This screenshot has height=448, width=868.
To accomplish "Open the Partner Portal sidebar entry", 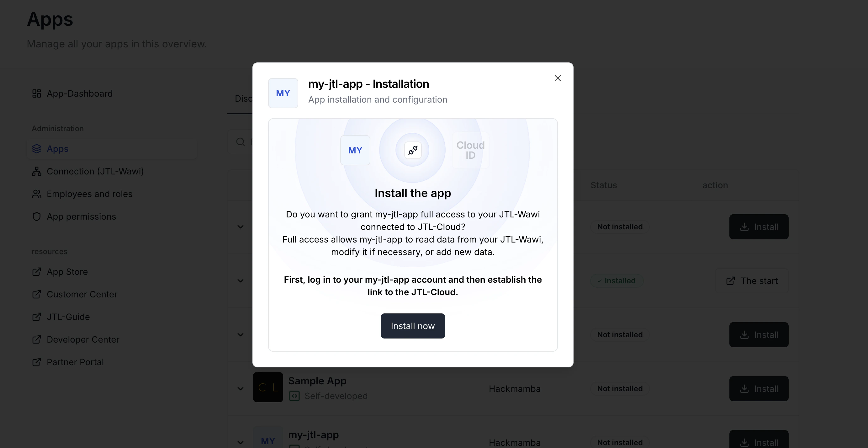I will tap(75, 362).
